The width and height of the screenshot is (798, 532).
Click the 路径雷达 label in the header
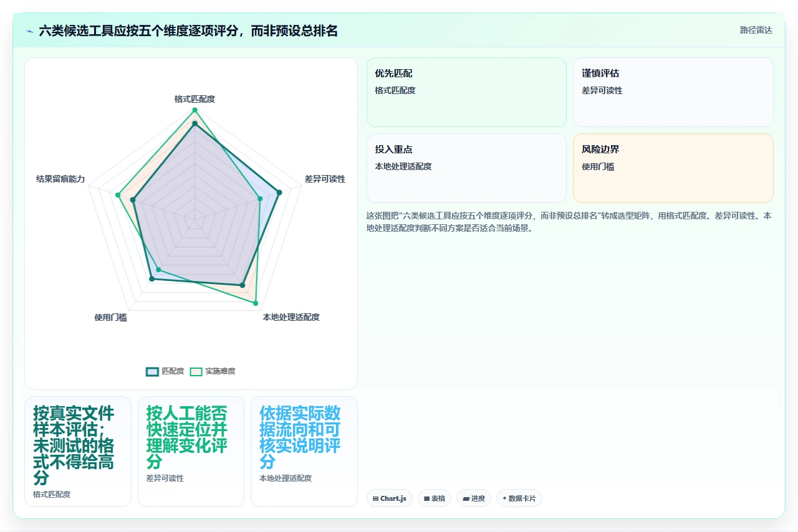pos(756,30)
